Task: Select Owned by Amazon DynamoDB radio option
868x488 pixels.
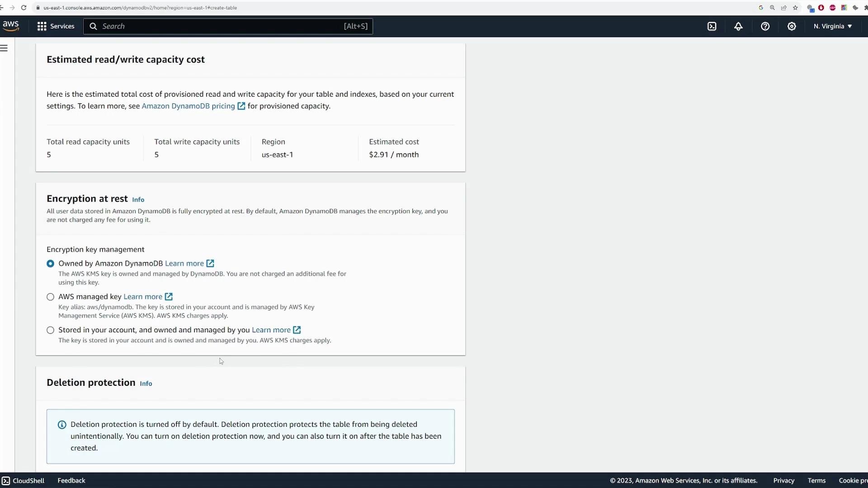Action: coord(50,263)
